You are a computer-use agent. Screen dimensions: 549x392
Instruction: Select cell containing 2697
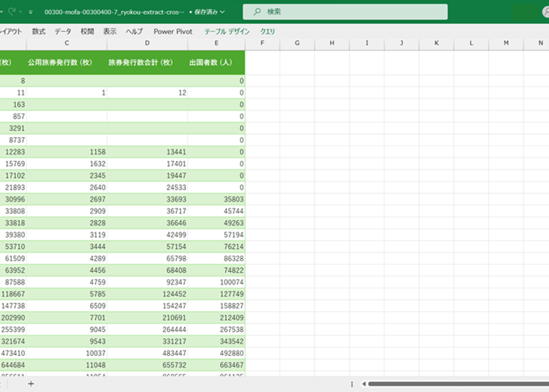pos(67,199)
